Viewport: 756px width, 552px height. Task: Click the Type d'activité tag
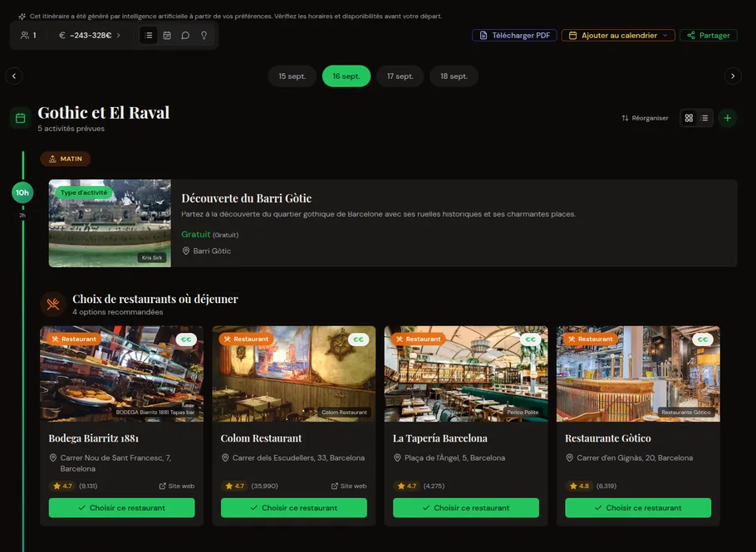pos(84,193)
